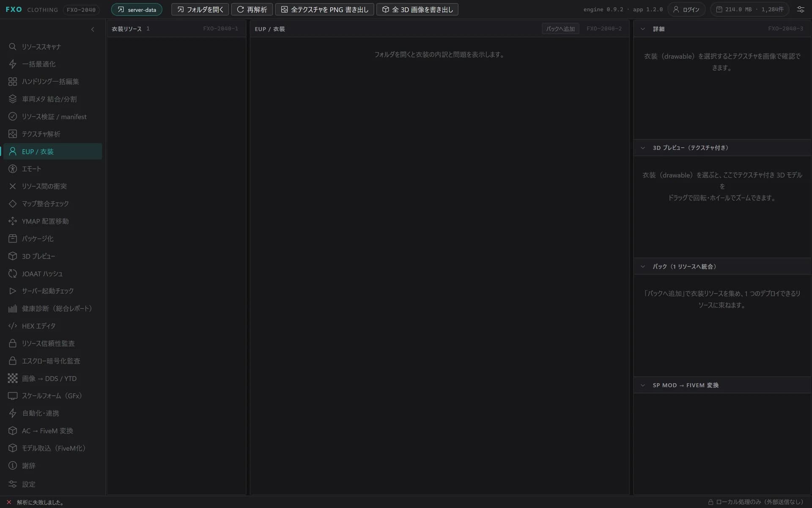
Task: Click the ログイン button
Action: [x=686, y=9]
